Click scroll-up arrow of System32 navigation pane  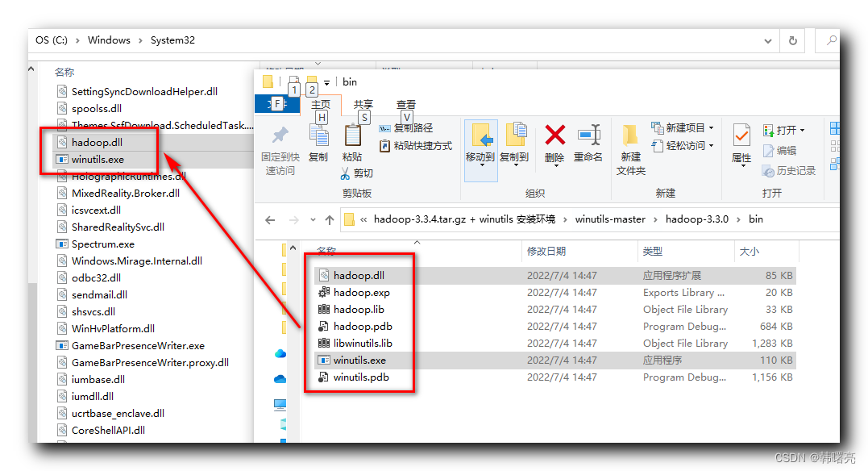31,70
